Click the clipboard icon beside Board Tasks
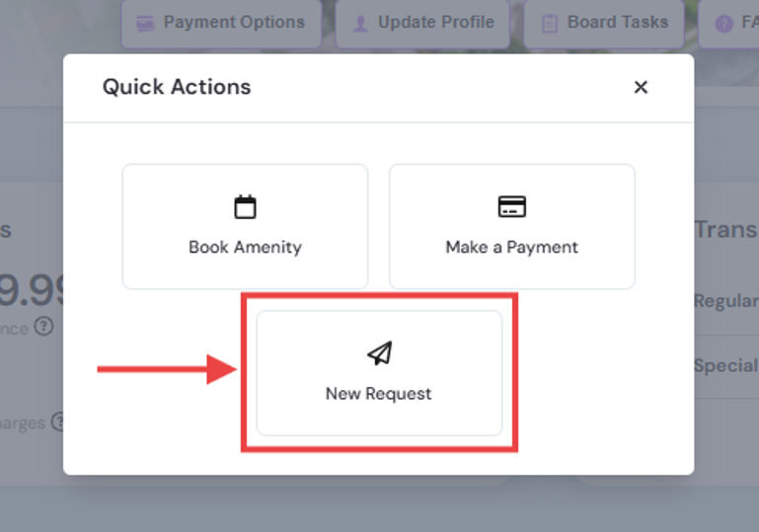 point(550,24)
